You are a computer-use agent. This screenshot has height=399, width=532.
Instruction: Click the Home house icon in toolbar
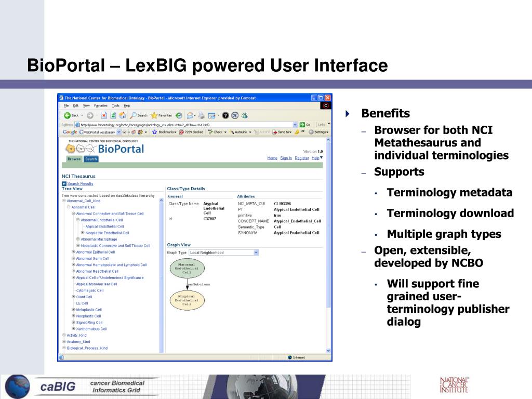[x=123, y=116]
